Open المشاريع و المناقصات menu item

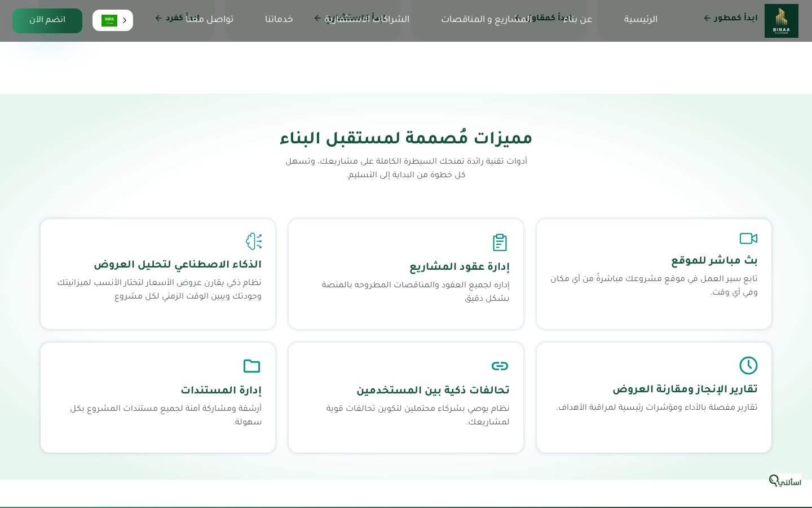pos(486,19)
